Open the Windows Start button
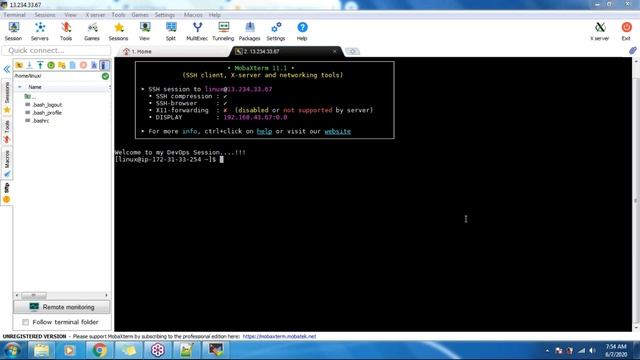This screenshot has height=360, width=640. [x=13, y=350]
